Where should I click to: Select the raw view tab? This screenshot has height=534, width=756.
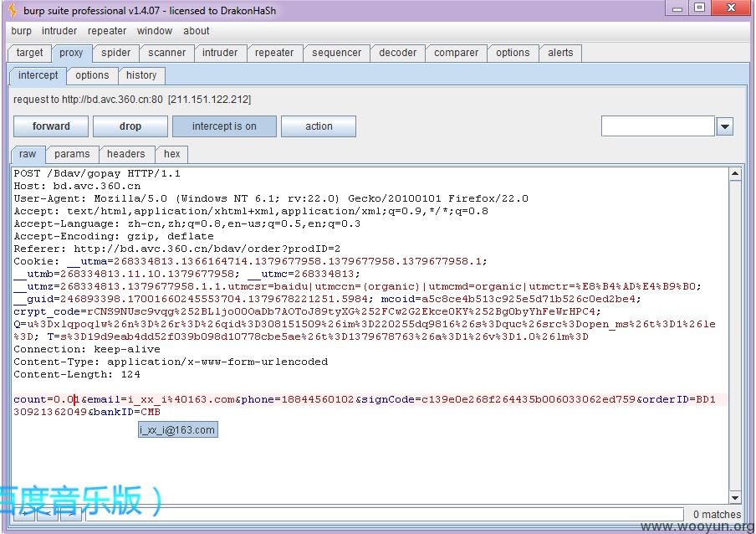pyautogui.click(x=28, y=154)
